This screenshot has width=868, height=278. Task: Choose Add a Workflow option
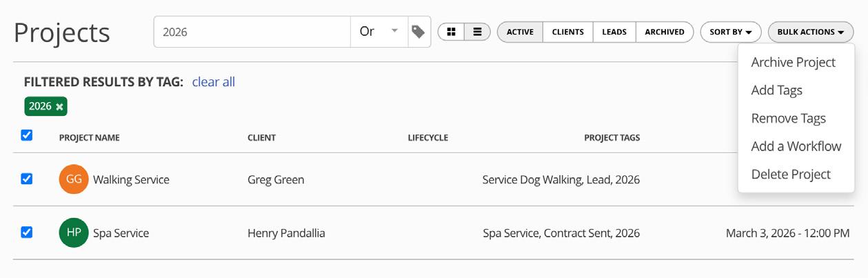(796, 146)
